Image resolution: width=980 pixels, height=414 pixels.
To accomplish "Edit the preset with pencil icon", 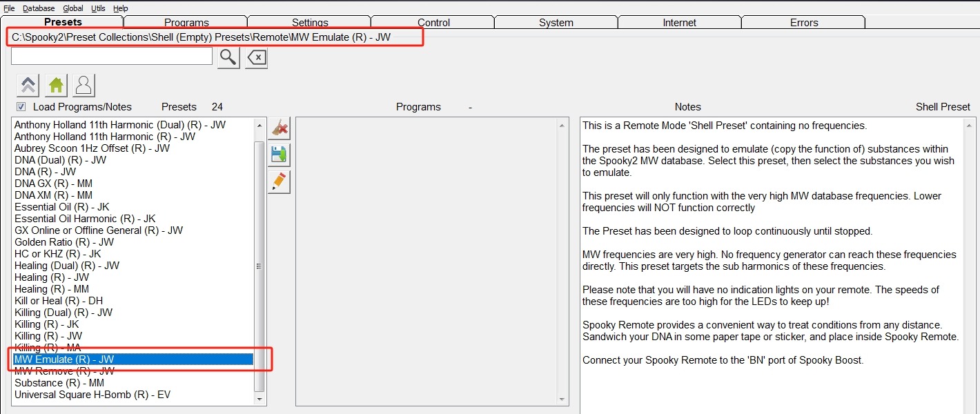I will [x=279, y=182].
